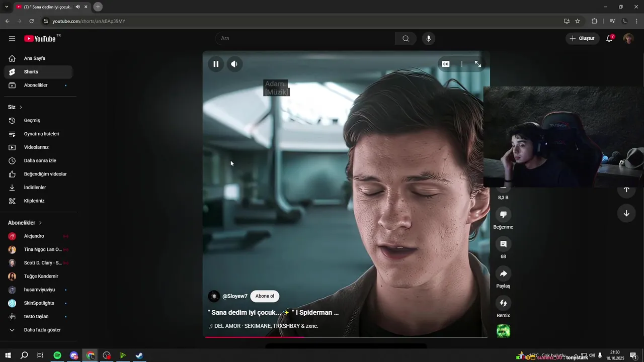644x362 pixels.
Task: Open the three-dot more options menu
Action: (x=462, y=64)
